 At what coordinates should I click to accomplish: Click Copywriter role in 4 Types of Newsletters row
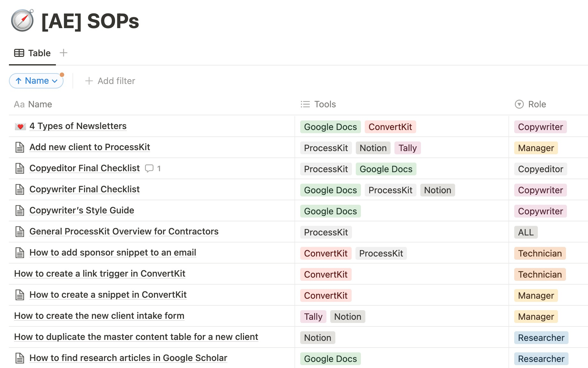click(540, 127)
